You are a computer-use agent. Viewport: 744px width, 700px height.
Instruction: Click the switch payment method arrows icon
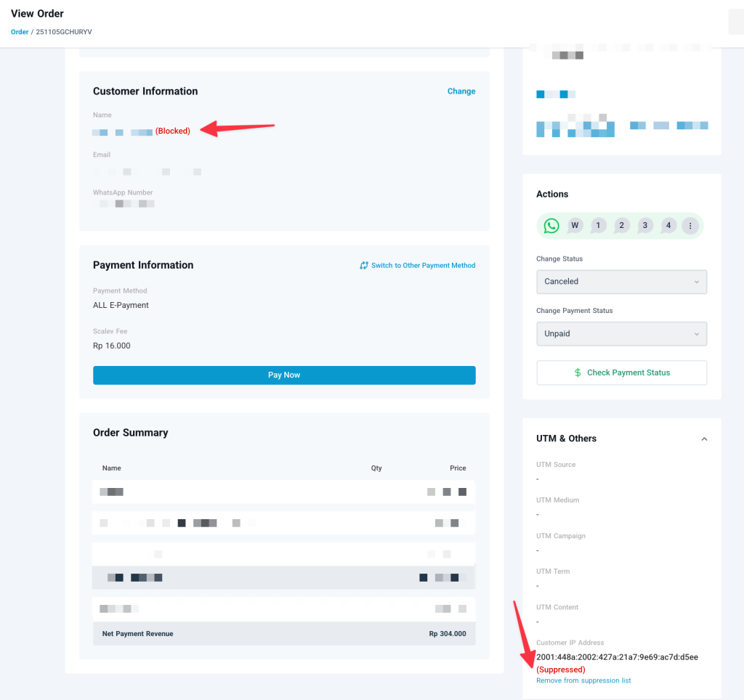[363, 266]
